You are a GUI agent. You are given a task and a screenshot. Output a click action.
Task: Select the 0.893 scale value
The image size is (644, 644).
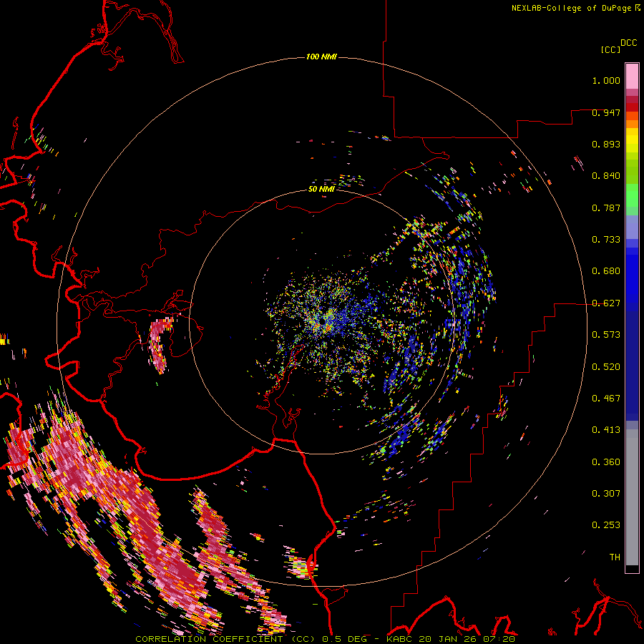(606, 144)
